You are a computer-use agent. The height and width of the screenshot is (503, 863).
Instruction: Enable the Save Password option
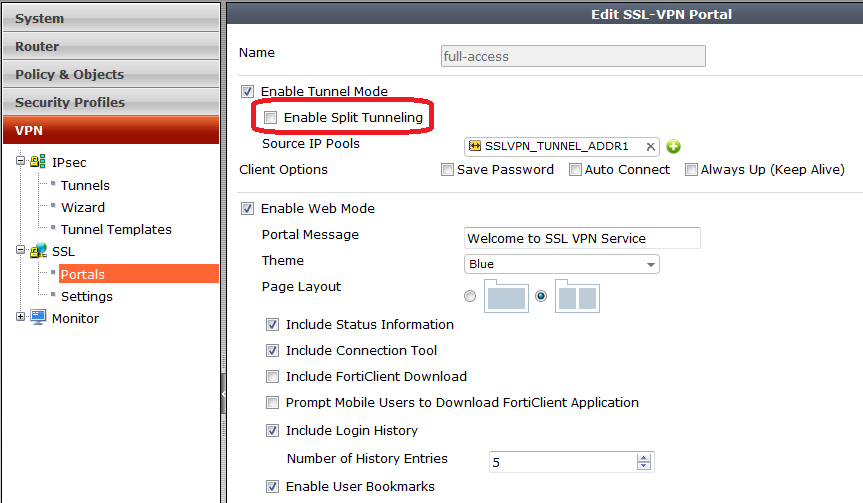coord(447,170)
